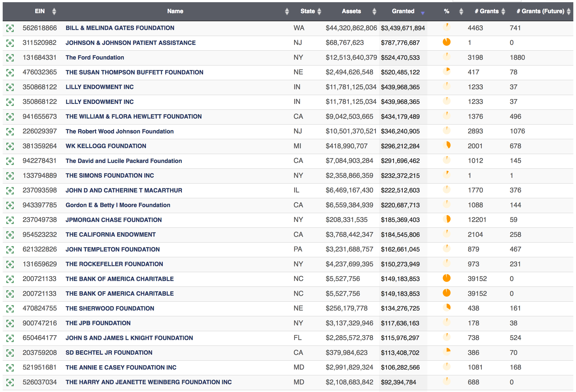This screenshot has width=576, height=392.
Task: Open THE ROCKEFELLER FOUNDATION link
Action: [x=114, y=264]
